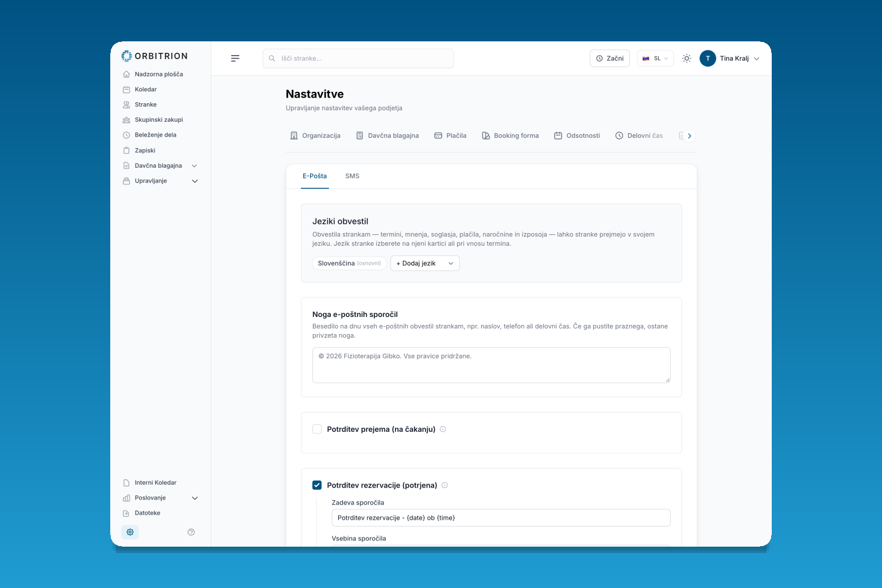This screenshot has height=588, width=882.
Task: Click the Tina Kralj avatar
Action: coord(707,58)
